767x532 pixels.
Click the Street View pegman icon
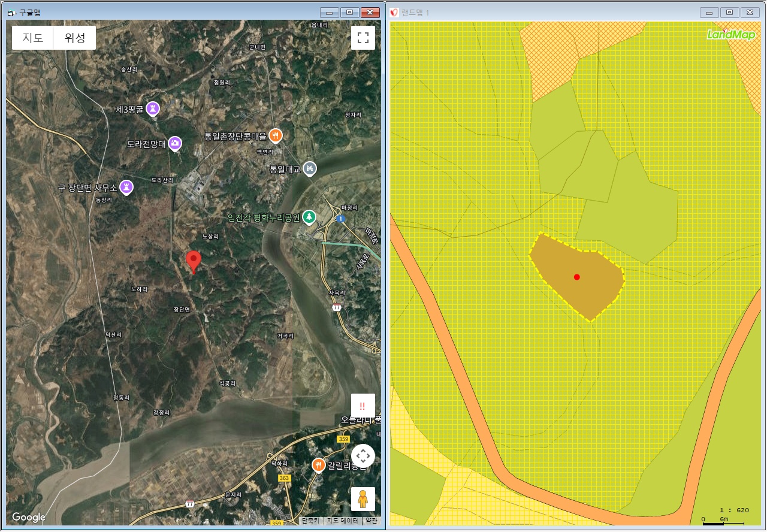coord(363,498)
